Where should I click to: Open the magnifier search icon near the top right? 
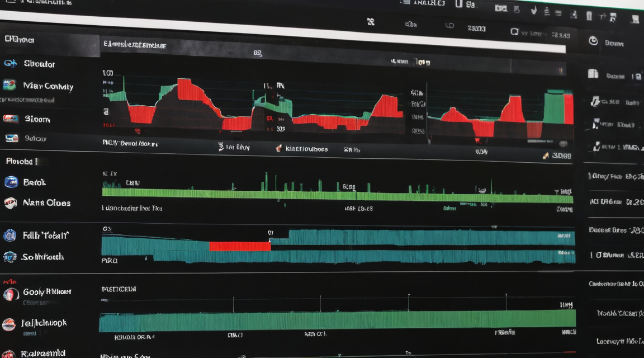coord(514,32)
